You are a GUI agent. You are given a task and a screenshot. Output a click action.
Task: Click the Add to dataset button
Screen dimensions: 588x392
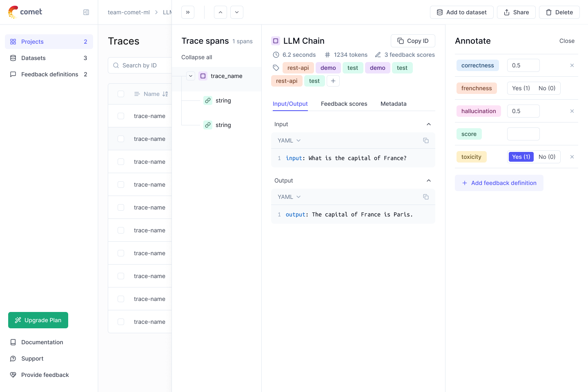461,12
